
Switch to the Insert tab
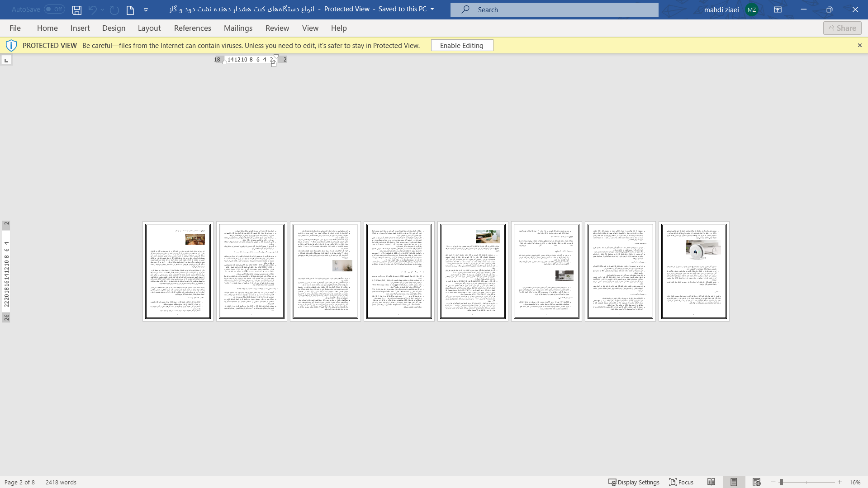point(80,28)
